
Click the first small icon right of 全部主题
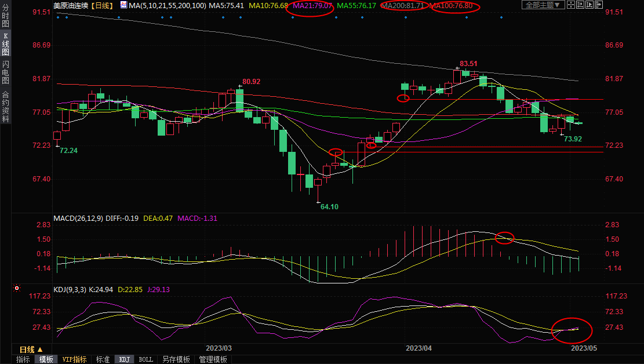pos(572,5)
